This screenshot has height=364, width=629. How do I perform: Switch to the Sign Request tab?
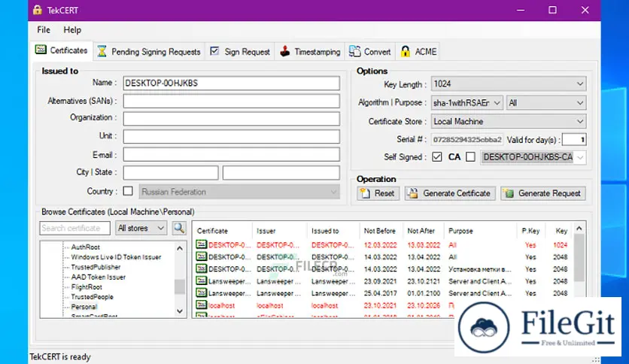tap(240, 52)
